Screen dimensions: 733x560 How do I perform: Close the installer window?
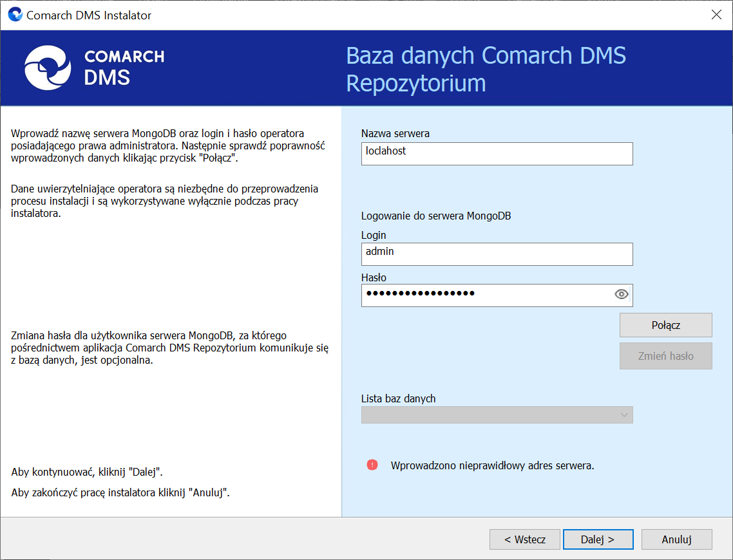(716, 14)
